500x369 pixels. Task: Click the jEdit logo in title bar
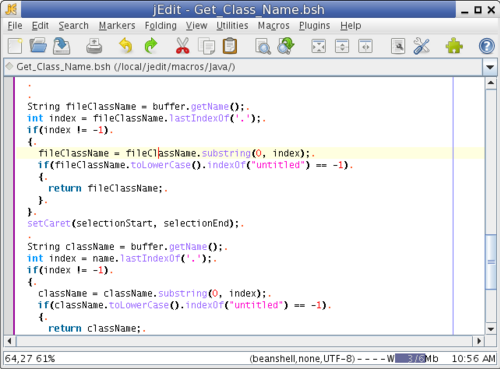pos(11,9)
